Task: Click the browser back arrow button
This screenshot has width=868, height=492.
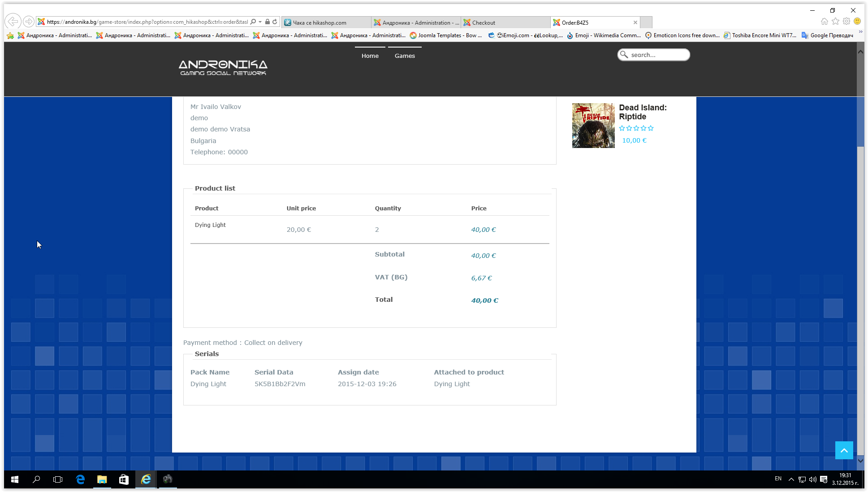Action: pos(13,22)
